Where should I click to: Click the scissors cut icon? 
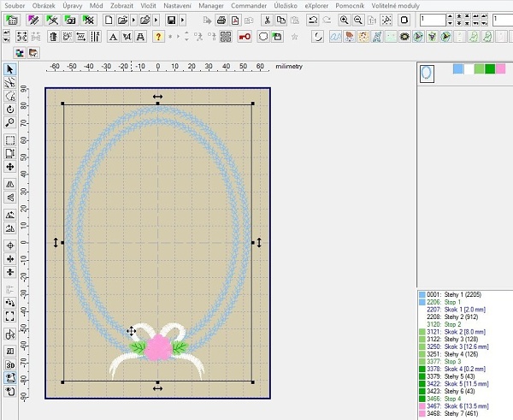click(268, 20)
